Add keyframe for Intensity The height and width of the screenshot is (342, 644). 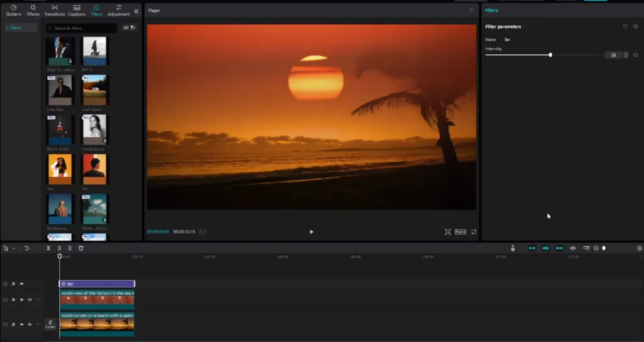tap(635, 55)
